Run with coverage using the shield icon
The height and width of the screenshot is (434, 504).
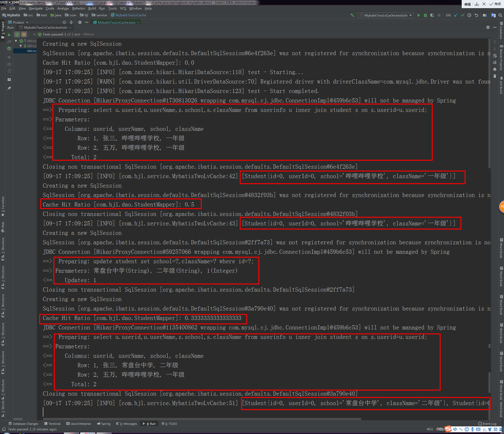pyautogui.click(x=432, y=15)
